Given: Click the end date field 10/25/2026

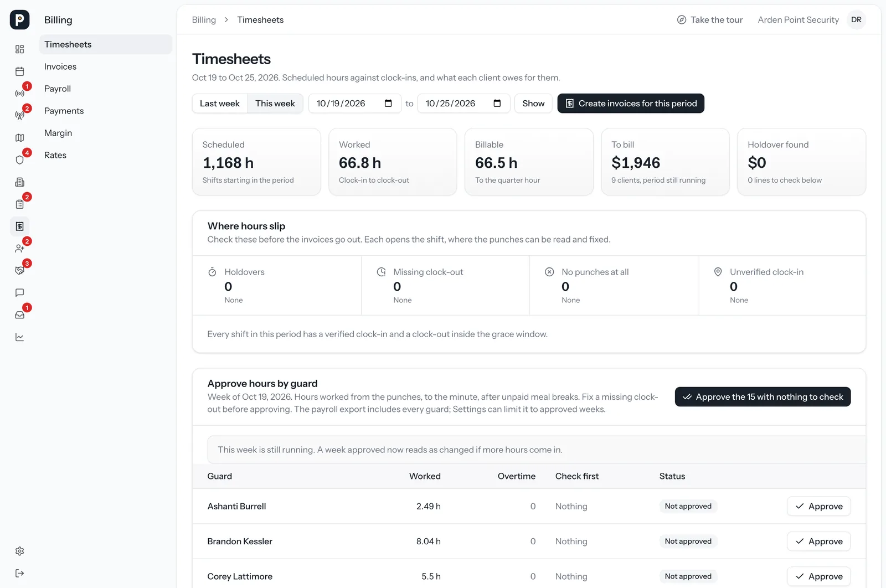Looking at the screenshot, I should 463,104.
